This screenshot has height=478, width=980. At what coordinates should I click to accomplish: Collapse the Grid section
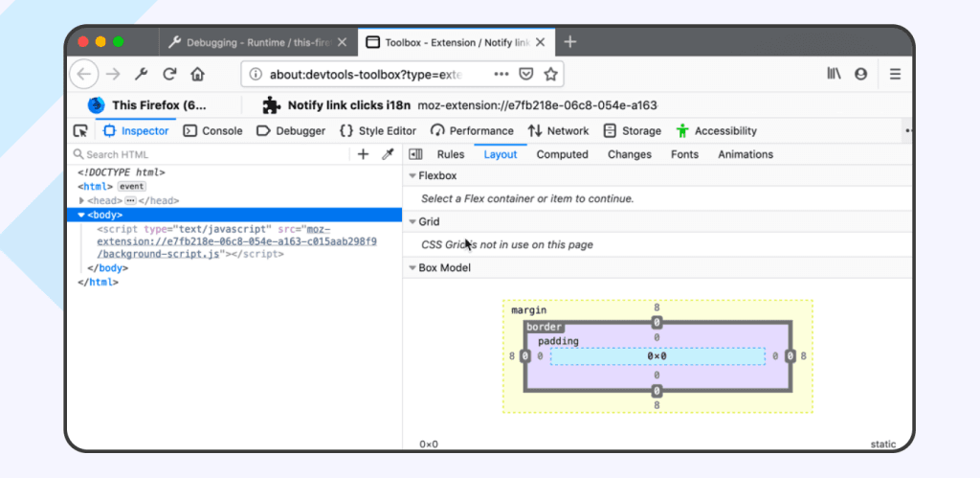click(x=412, y=221)
